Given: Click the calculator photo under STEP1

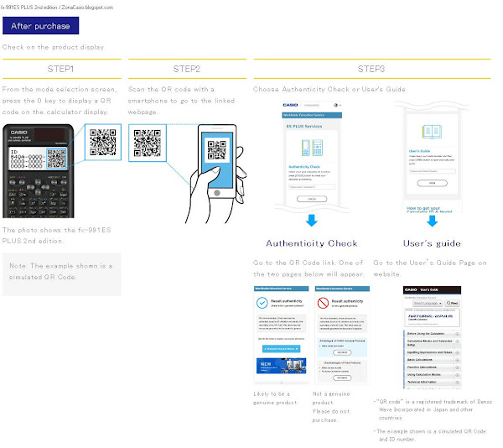Looking at the screenshot, I should [x=39, y=171].
